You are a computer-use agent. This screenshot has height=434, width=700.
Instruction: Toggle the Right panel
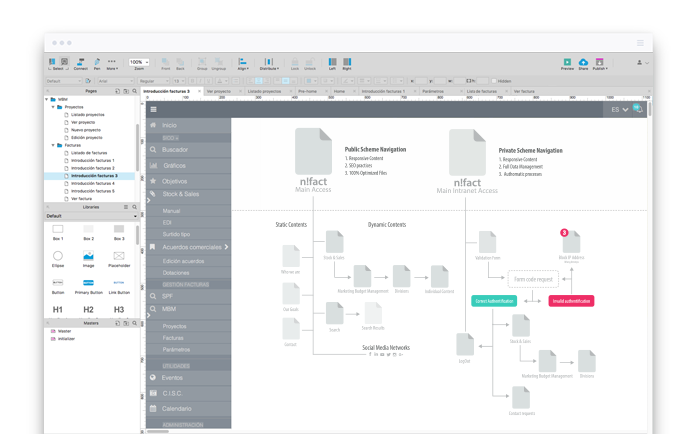coord(347,64)
